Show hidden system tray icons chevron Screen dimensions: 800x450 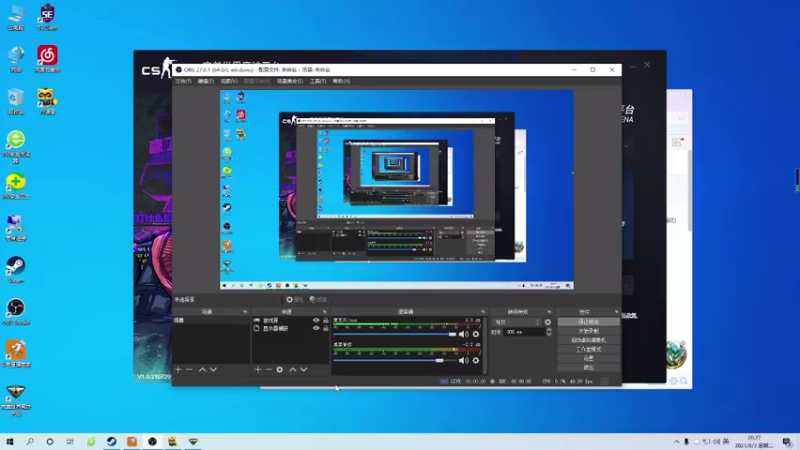click(x=677, y=442)
